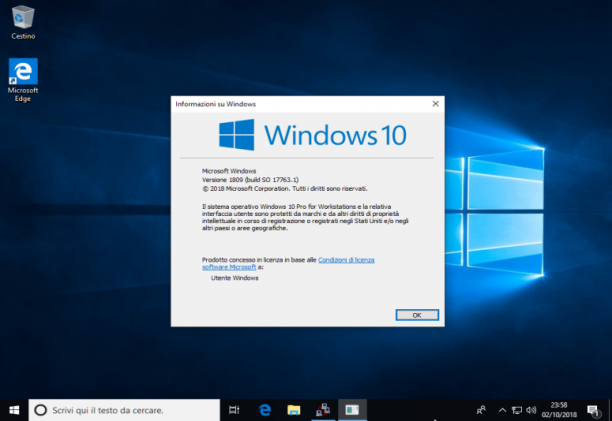Select the Microsoft Edge desktop shortcut
The height and width of the screenshot is (421, 612).
(x=23, y=80)
